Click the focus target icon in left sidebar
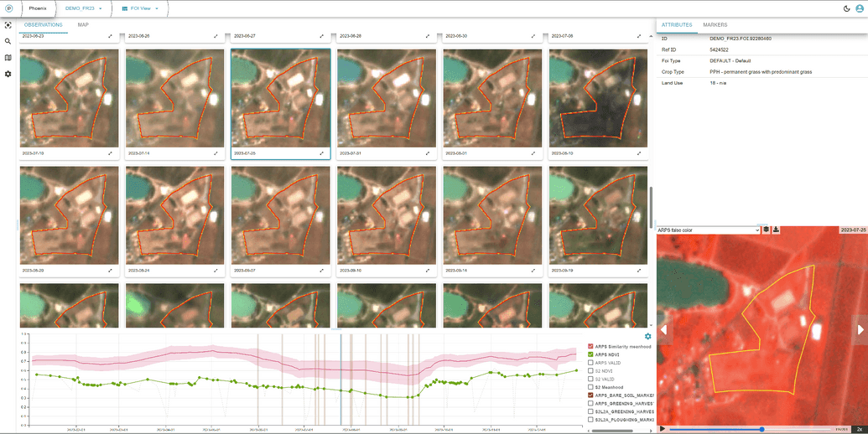Screen dimensions: 868x434 coord(8,25)
